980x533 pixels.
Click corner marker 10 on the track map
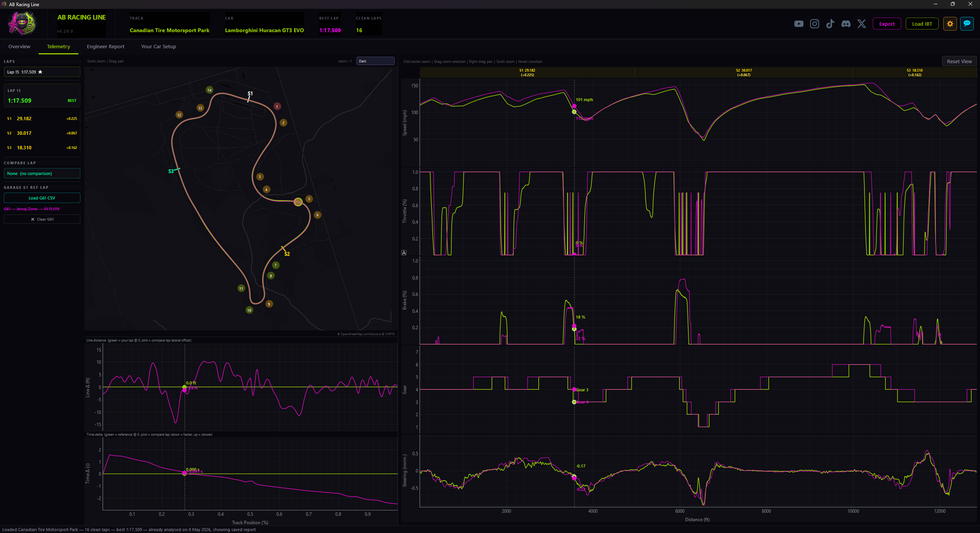[249, 310]
